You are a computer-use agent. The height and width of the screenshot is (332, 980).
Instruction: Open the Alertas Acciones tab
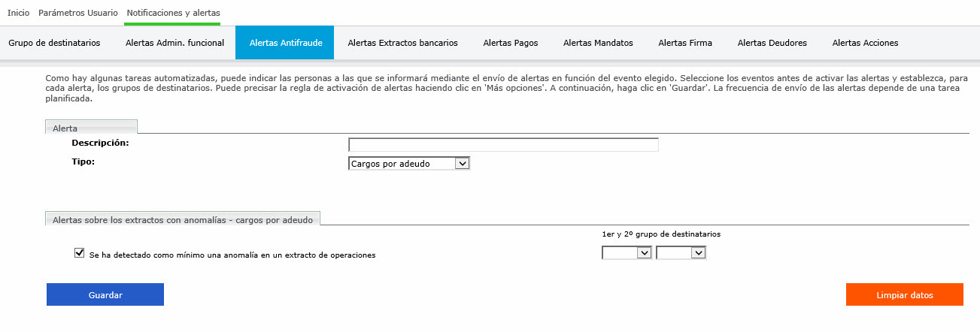click(865, 43)
